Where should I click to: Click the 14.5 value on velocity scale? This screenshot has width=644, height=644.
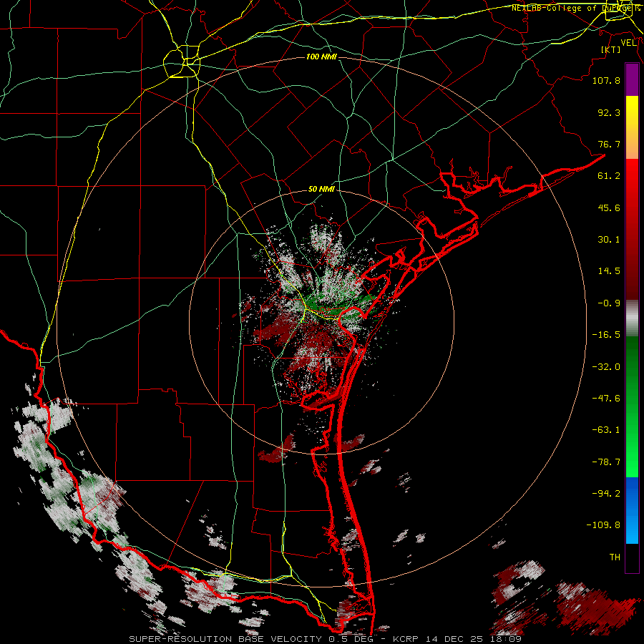[x=609, y=271]
